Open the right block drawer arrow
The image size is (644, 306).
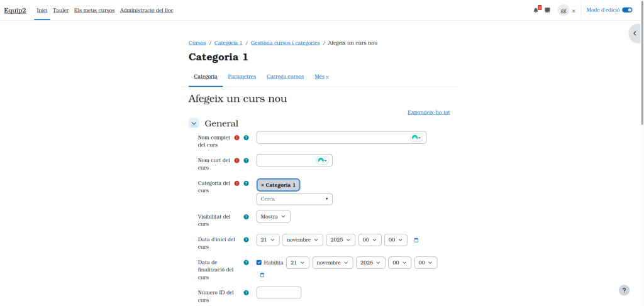pos(635,33)
